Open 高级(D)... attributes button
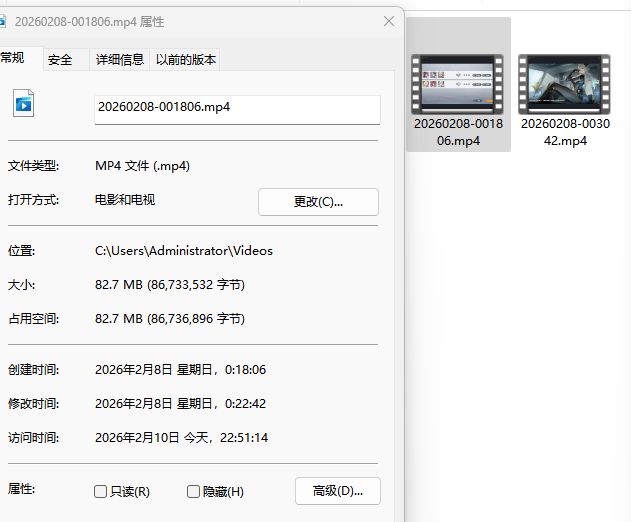Screen dimensions: 631x522 (x=338, y=491)
